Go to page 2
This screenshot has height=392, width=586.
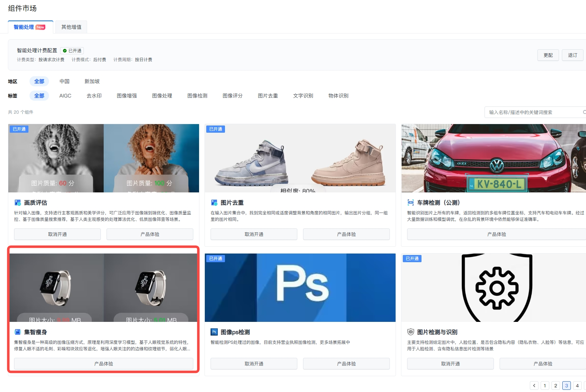point(556,386)
